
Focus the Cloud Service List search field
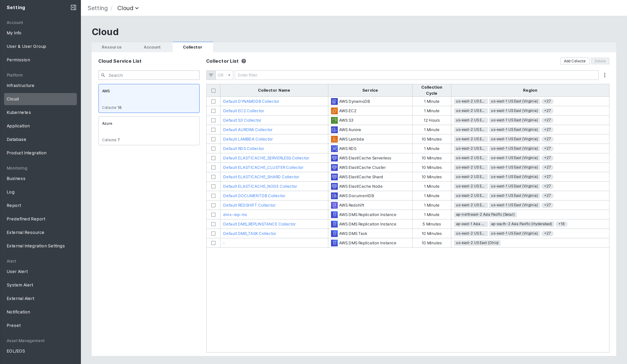coord(149,75)
